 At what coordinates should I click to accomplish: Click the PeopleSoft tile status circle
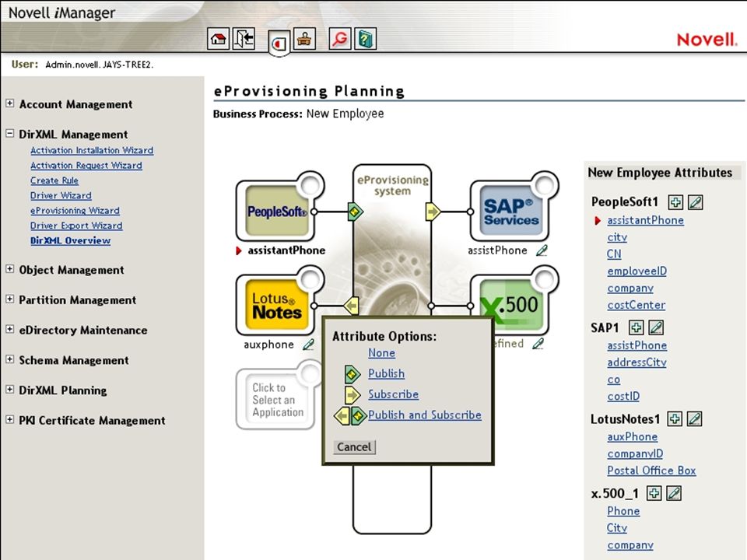[310, 184]
